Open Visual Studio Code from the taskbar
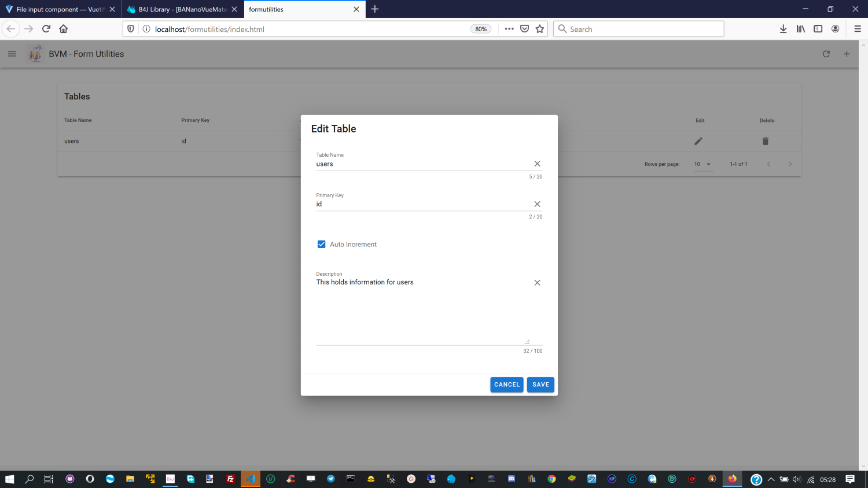 tap(251, 479)
